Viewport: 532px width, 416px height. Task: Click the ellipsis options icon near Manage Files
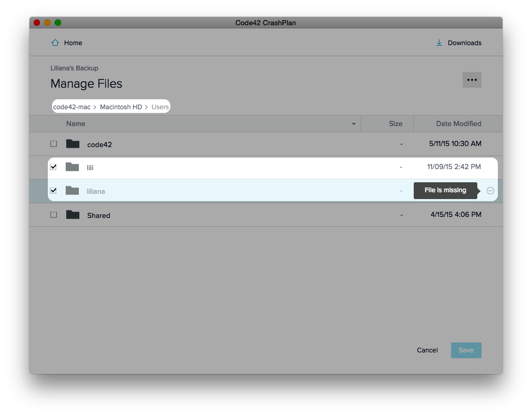471,79
